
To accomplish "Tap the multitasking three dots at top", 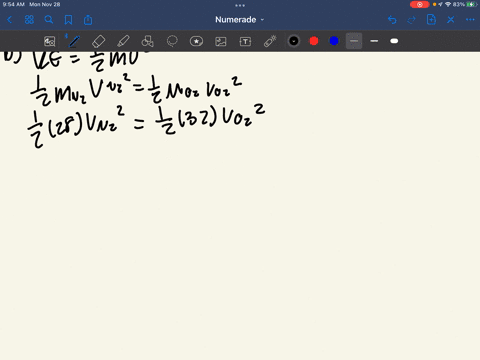I will (x=240, y=5).
